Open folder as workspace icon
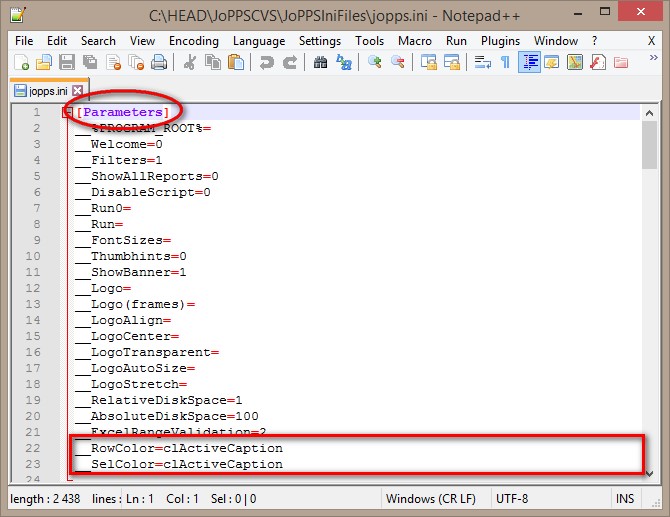 pos(621,62)
